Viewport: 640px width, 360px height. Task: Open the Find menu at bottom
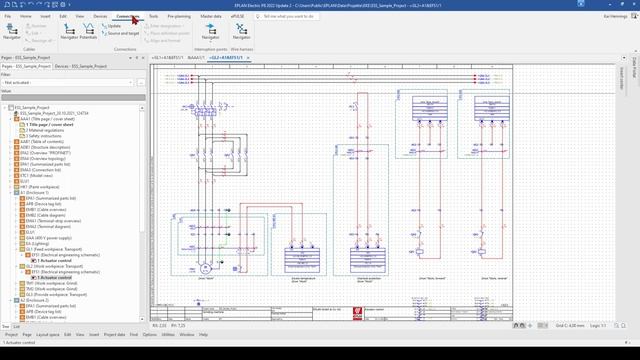(134, 335)
